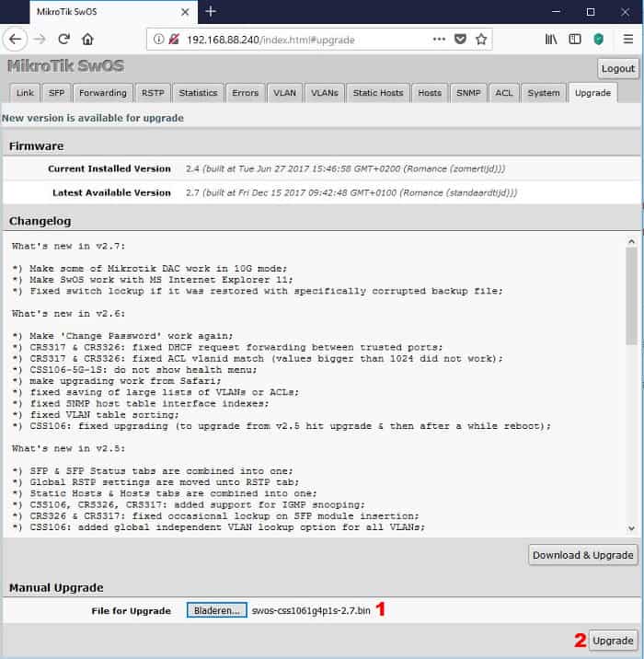Close the MikroTik SwOS browser tab

click(x=185, y=12)
